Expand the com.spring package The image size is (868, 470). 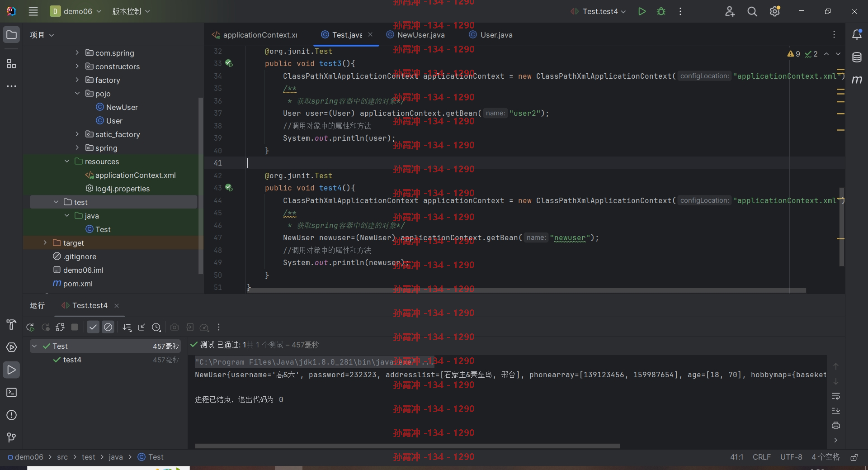(77, 53)
